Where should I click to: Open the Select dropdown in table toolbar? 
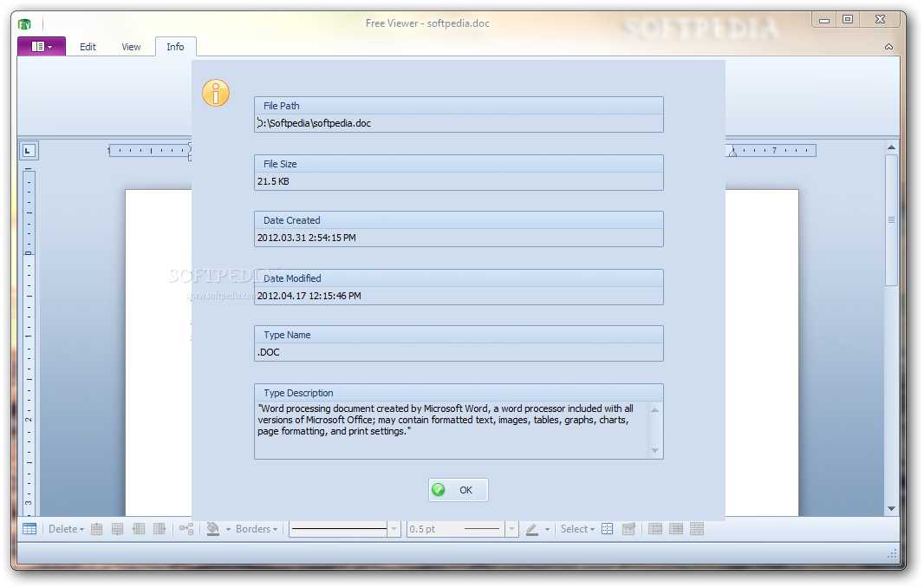pyautogui.click(x=577, y=529)
